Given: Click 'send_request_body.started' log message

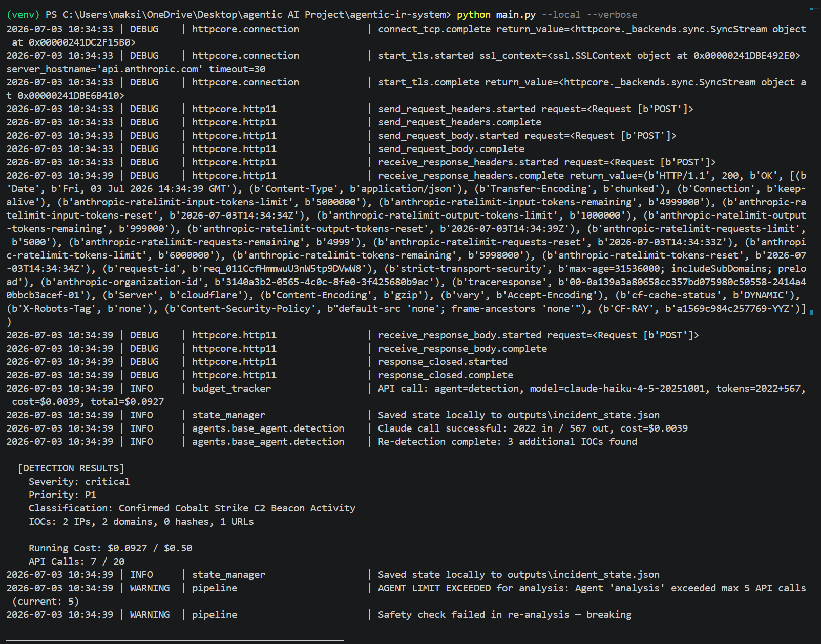Looking at the screenshot, I should (448, 136).
